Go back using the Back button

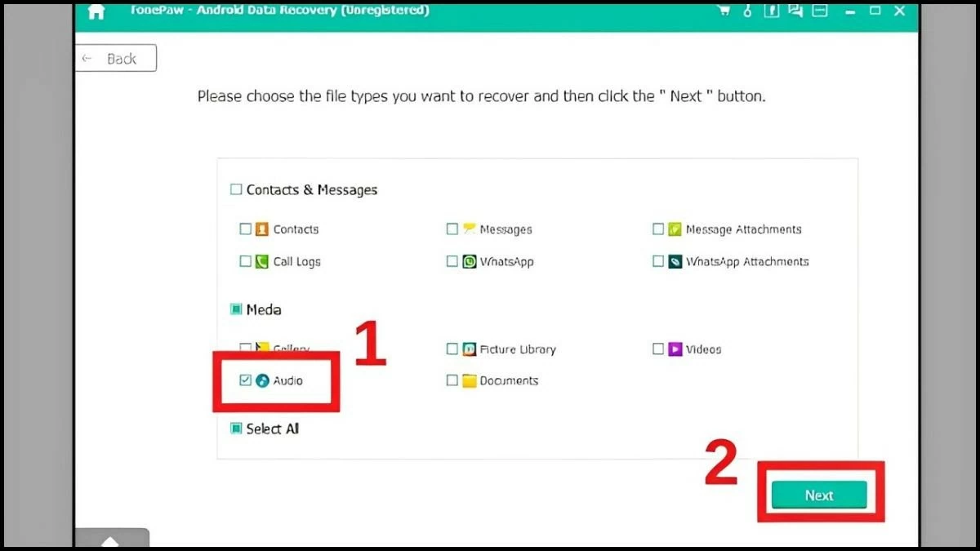[x=116, y=59]
